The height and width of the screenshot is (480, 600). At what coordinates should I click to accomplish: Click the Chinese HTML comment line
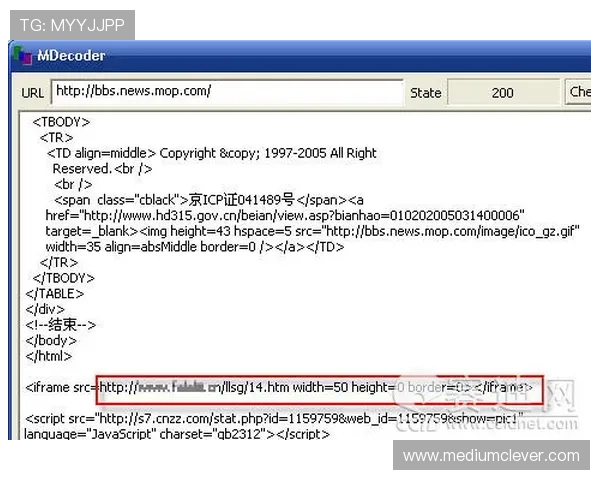(x=60, y=324)
